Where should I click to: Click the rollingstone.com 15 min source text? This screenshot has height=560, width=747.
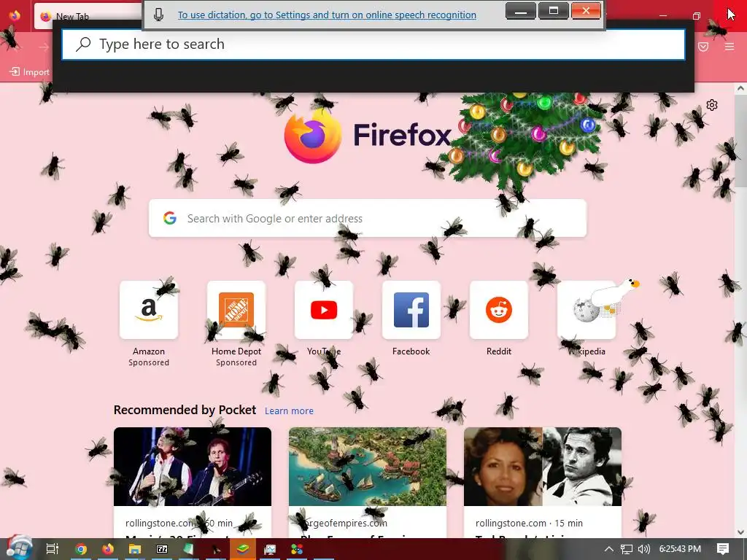(529, 523)
